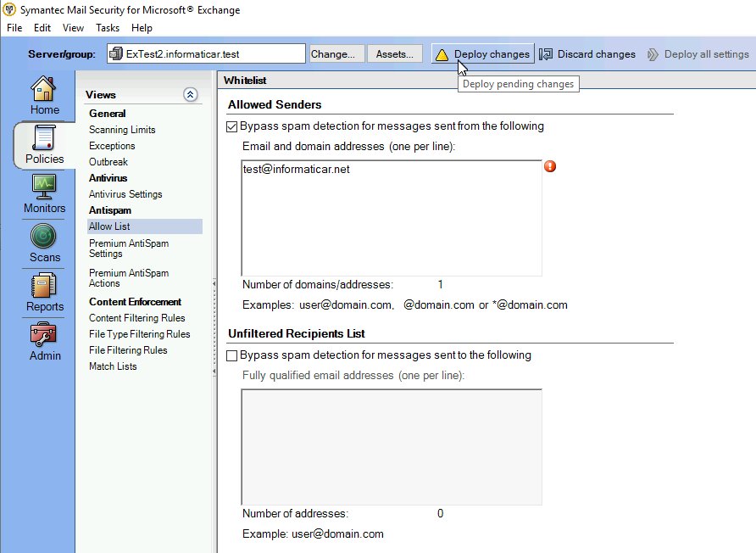Click the yellow warning Deploy changes icon

point(442,54)
